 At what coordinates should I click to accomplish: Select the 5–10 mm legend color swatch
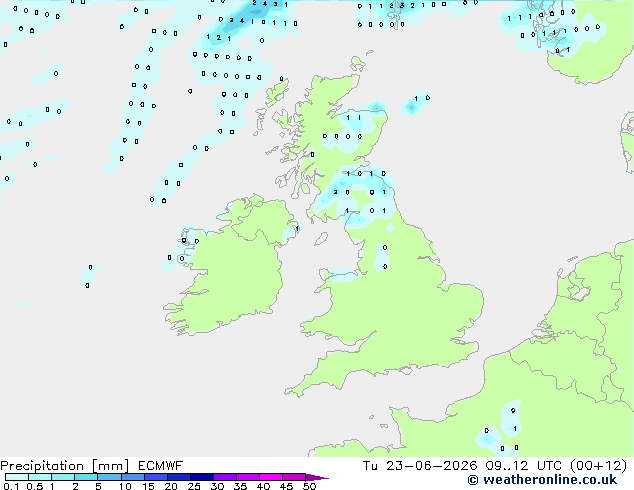point(109,477)
